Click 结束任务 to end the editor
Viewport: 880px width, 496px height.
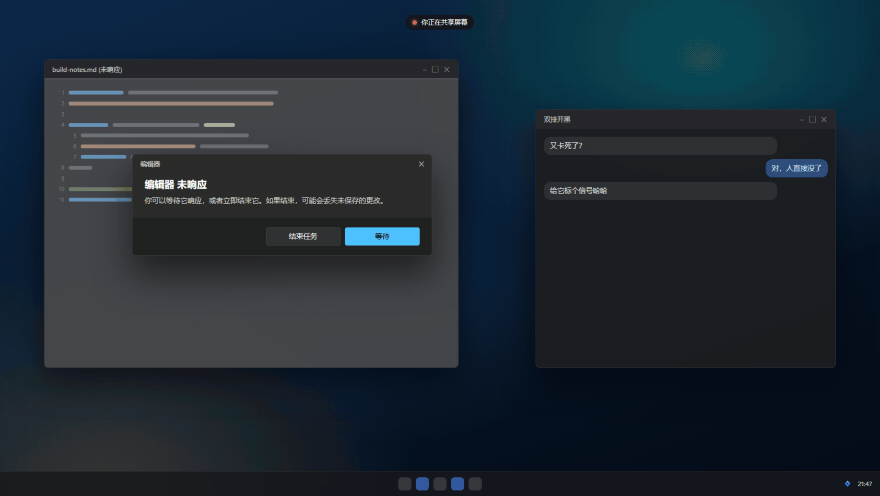click(x=303, y=236)
